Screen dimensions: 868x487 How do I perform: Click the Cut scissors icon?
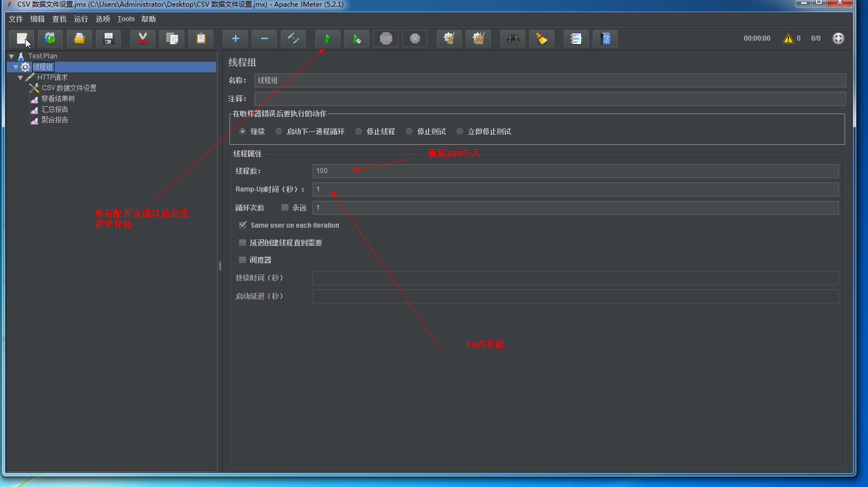coord(143,38)
